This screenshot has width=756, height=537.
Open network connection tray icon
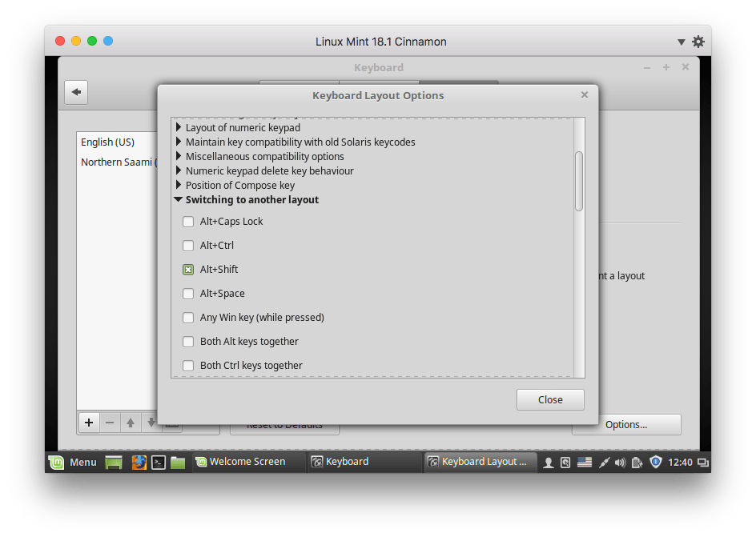(604, 463)
